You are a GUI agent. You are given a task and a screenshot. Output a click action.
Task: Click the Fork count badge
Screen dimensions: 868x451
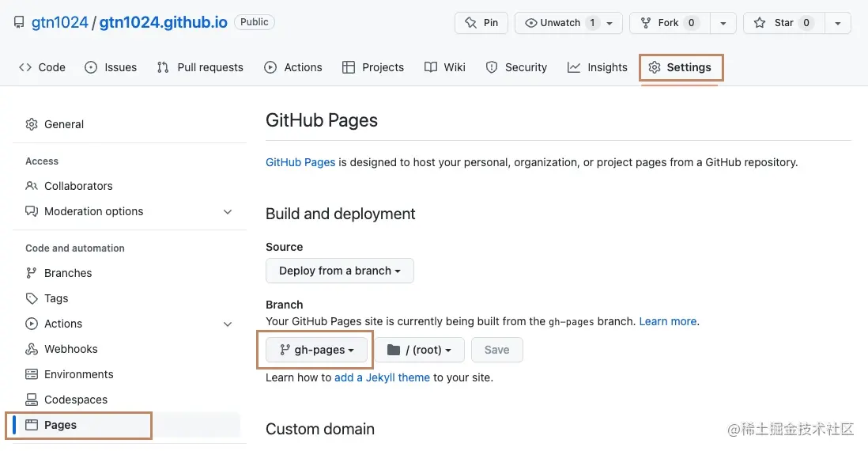(x=692, y=23)
